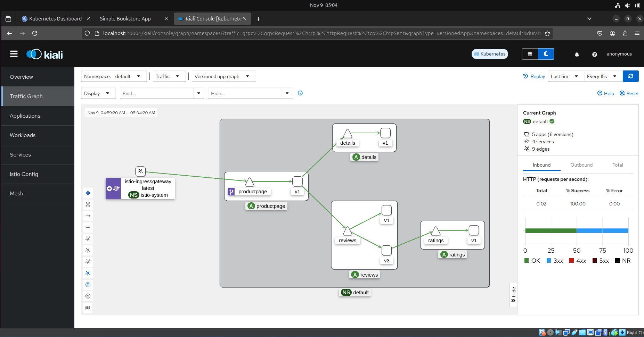Hide the side panel with Hide toggle

pyautogui.click(x=513, y=295)
